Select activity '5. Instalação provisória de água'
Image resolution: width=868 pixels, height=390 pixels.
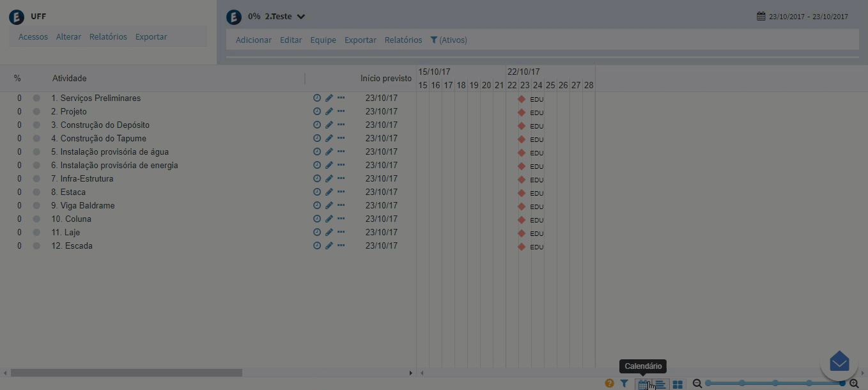click(x=110, y=152)
